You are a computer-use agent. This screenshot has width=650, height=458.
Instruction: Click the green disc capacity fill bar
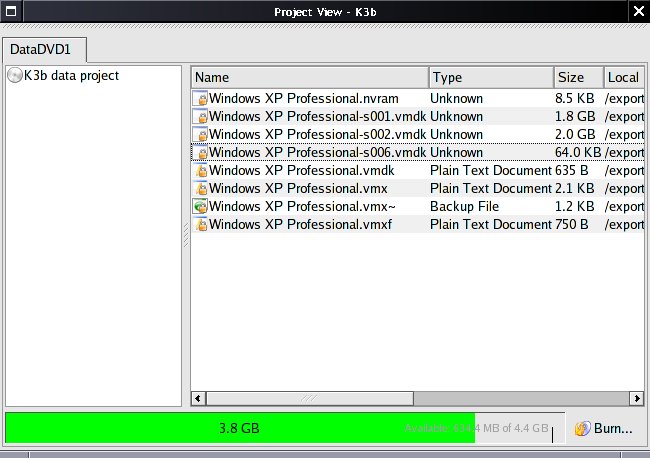coord(240,428)
